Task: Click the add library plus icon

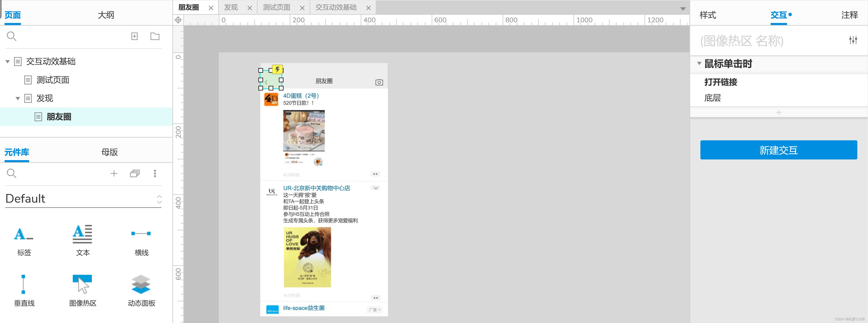Action: click(114, 173)
